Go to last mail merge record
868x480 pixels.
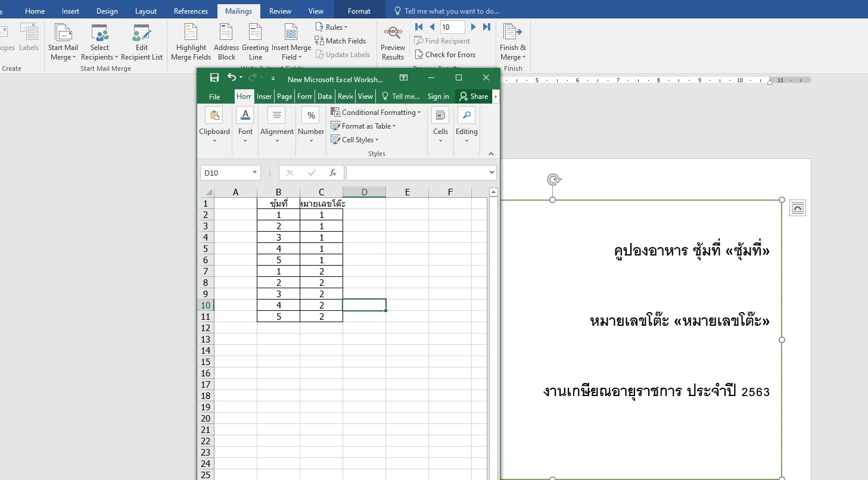(x=487, y=27)
